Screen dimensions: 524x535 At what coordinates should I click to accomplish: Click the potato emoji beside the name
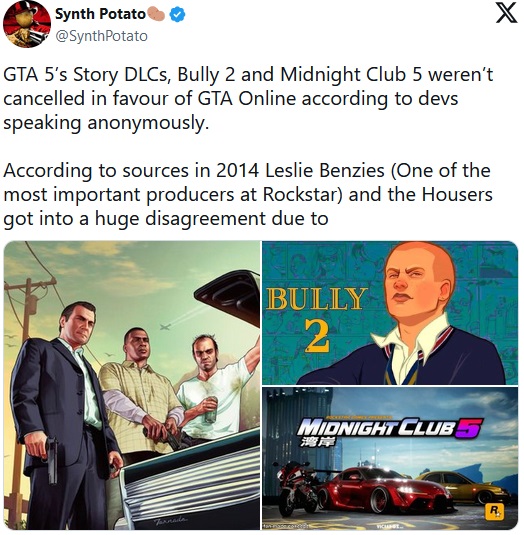[156, 14]
